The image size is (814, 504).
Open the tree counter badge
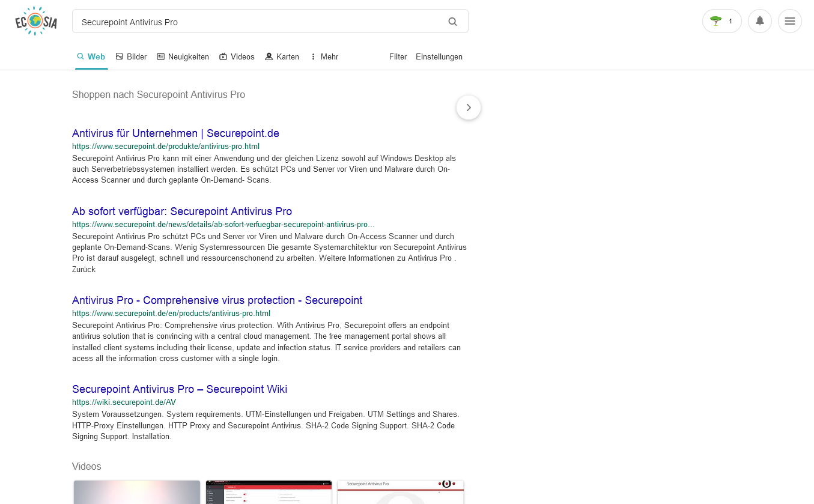coord(721,21)
